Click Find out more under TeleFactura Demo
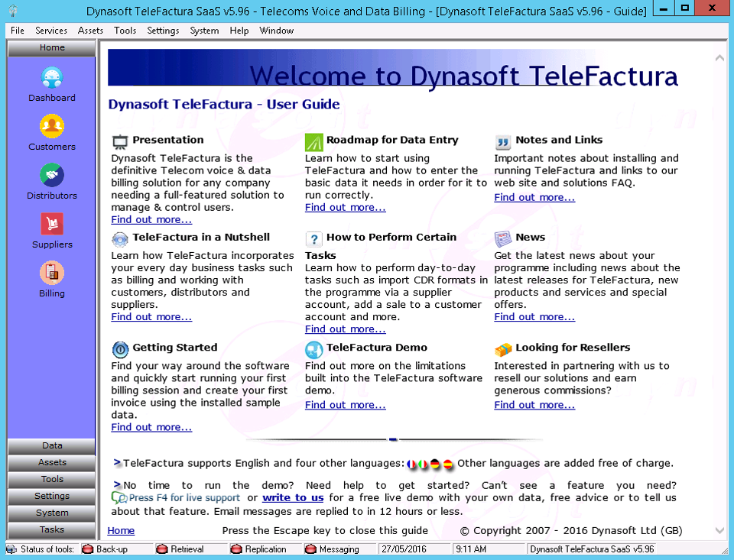The width and height of the screenshot is (734, 560). coord(345,406)
